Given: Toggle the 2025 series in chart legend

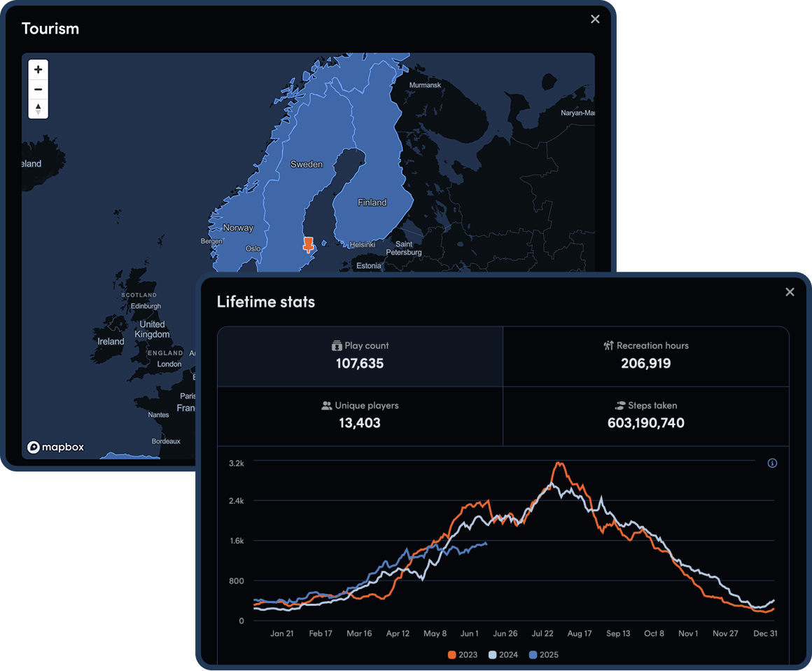Looking at the screenshot, I should click(544, 655).
